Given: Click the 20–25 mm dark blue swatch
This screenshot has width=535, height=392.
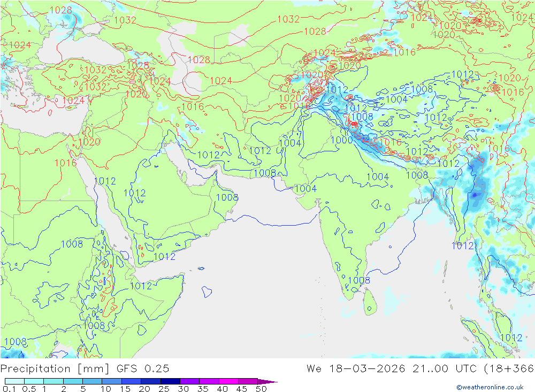Looking at the screenshot, I should click(x=151, y=381).
